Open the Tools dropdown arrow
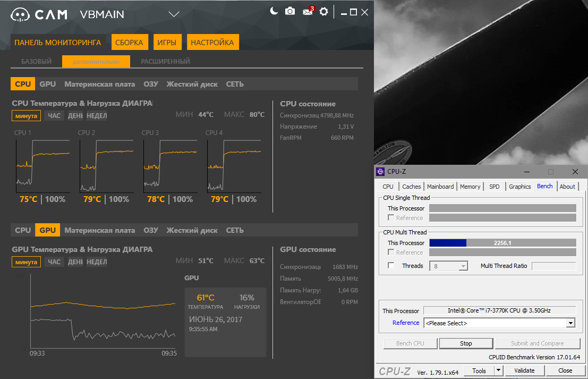This screenshot has width=588, height=379. click(498, 370)
